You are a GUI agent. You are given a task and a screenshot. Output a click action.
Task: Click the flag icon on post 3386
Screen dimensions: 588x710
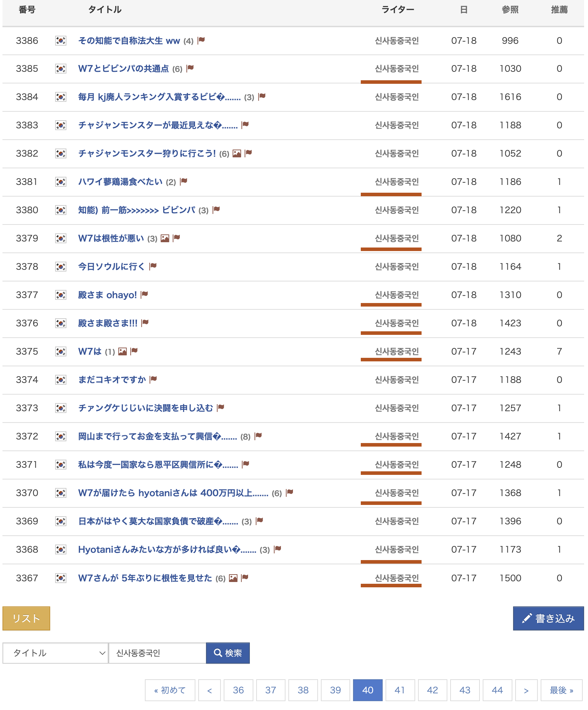[201, 40]
